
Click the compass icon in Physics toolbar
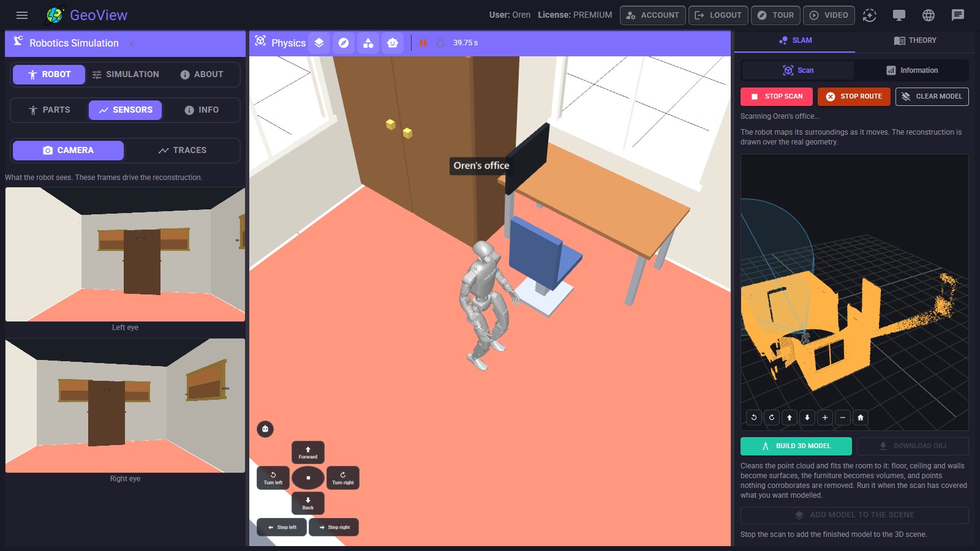[x=344, y=43]
